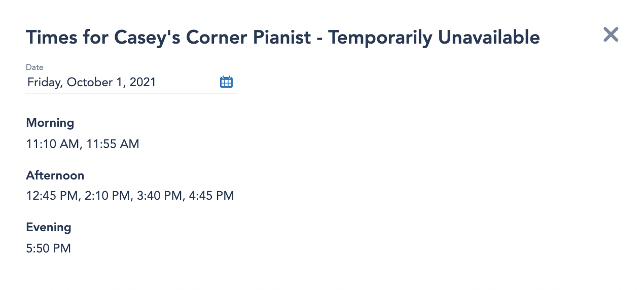Click the Friday, October 1, 2021 date field
The image size is (644, 290).
[x=122, y=82]
